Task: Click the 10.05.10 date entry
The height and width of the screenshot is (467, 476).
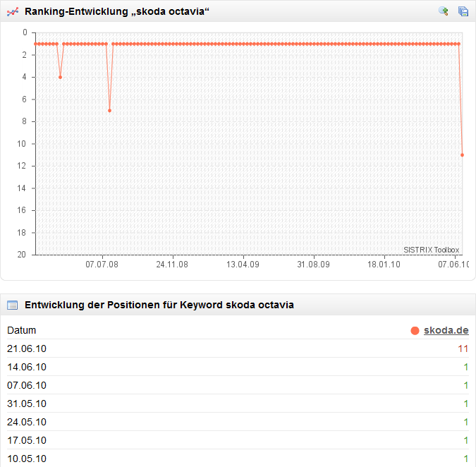Action: pyautogui.click(x=27, y=459)
